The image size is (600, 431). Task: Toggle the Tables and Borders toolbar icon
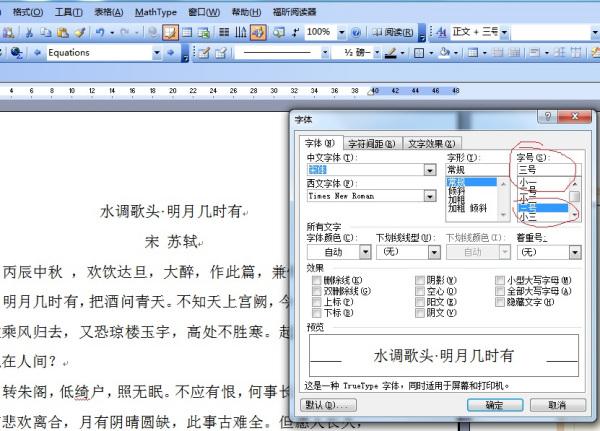(x=171, y=32)
